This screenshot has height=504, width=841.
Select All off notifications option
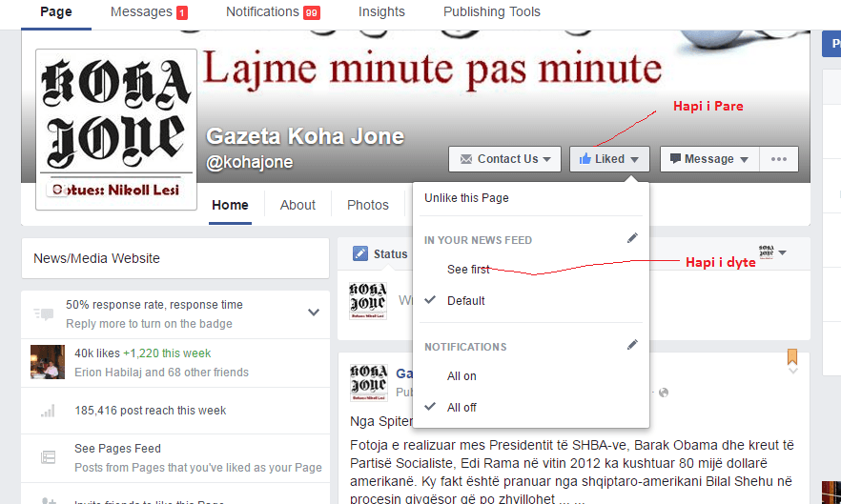click(x=462, y=408)
